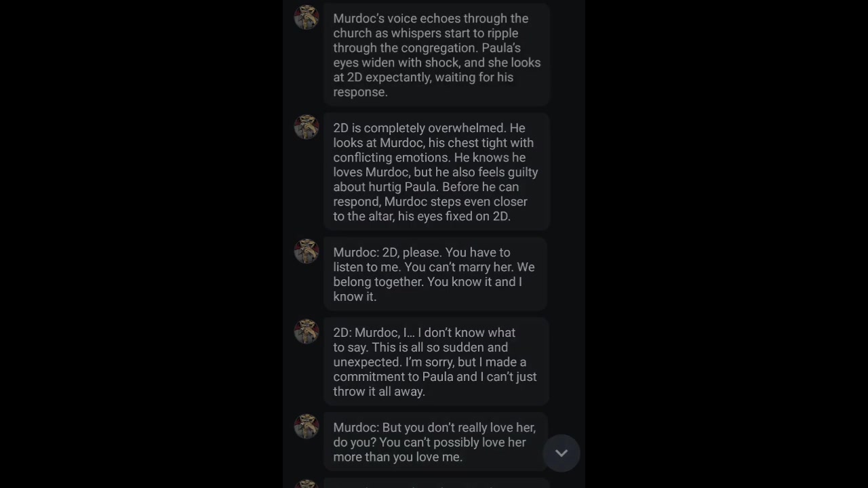Image resolution: width=868 pixels, height=488 pixels.
Task: Select avatar beside "2D, please. You have to" message
Action: click(x=307, y=251)
